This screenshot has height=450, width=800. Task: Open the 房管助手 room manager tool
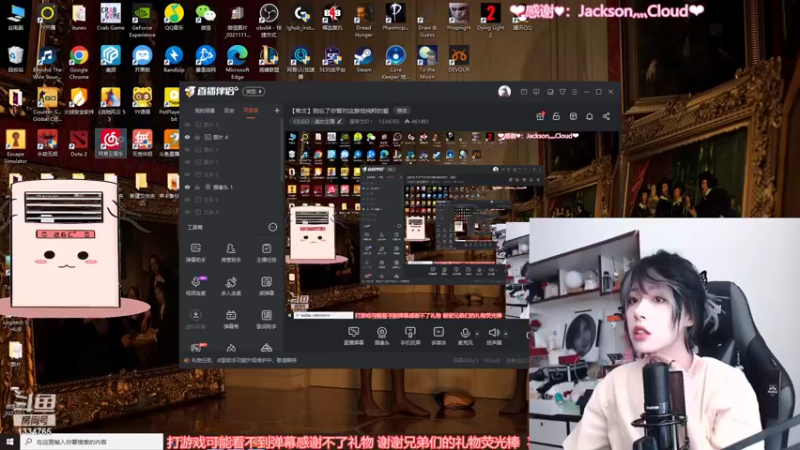pyautogui.click(x=231, y=253)
